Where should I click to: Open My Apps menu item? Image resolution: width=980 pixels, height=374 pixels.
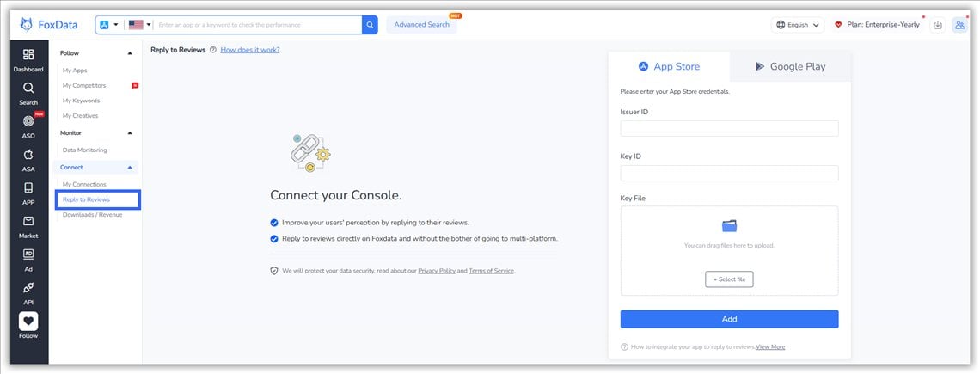click(75, 71)
